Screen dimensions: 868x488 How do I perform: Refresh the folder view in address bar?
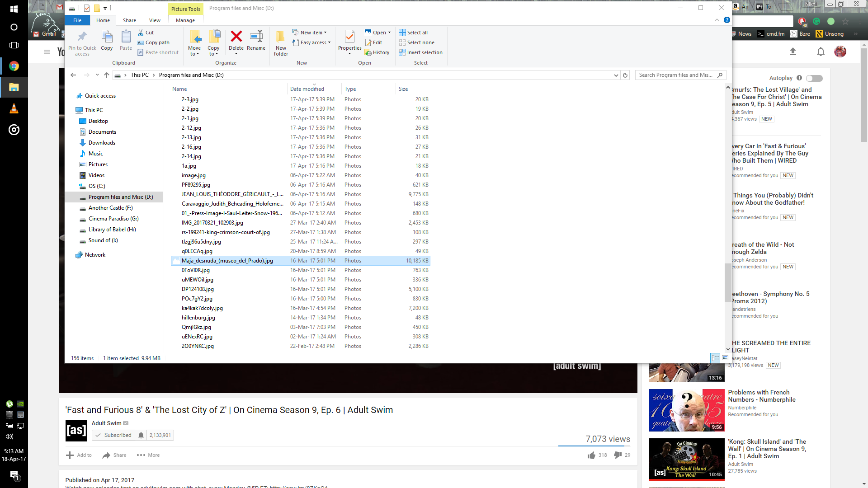coord(625,75)
